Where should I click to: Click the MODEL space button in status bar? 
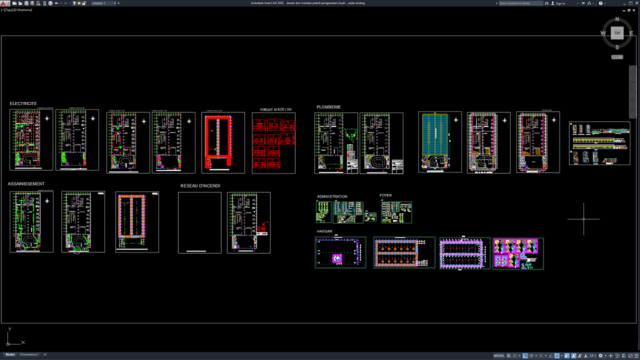[499, 356]
